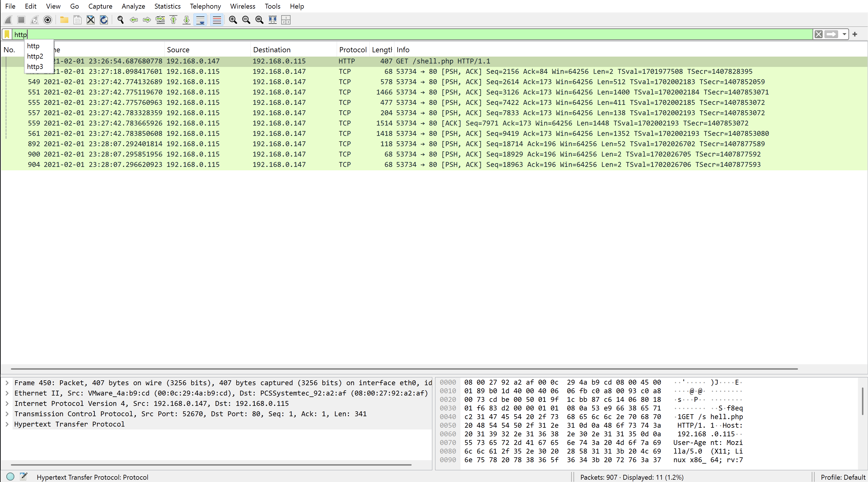Click the expert information status circle
868x482 pixels.
pyautogui.click(x=10, y=477)
